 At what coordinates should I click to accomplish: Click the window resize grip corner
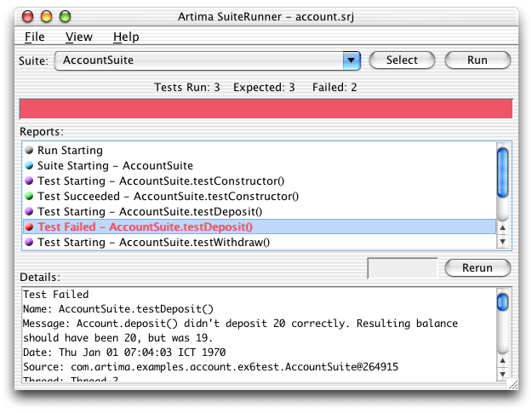click(x=512, y=385)
